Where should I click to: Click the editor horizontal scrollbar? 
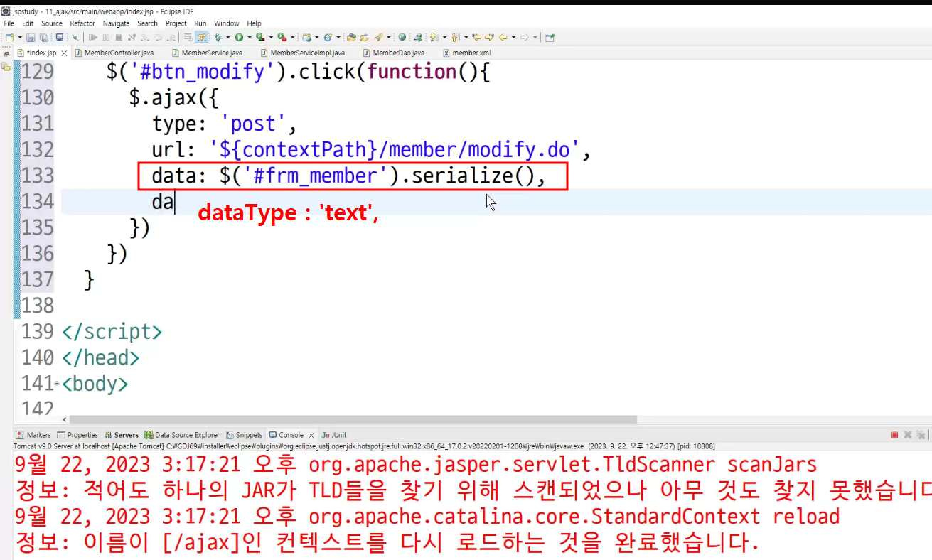[x=353, y=419]
